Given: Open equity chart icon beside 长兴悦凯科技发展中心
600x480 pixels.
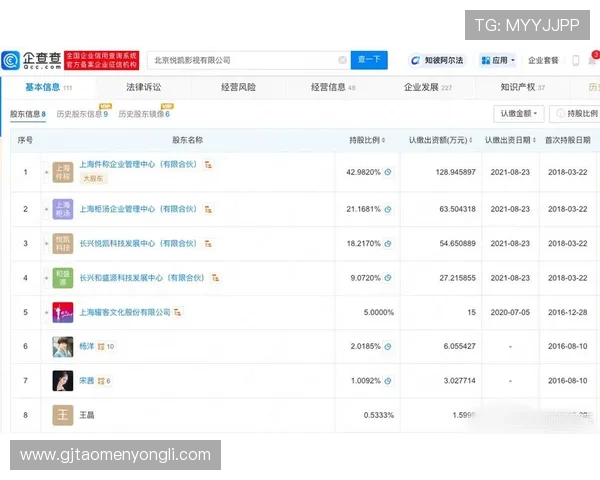Looking at the screenshot, I should pos(208,243).
